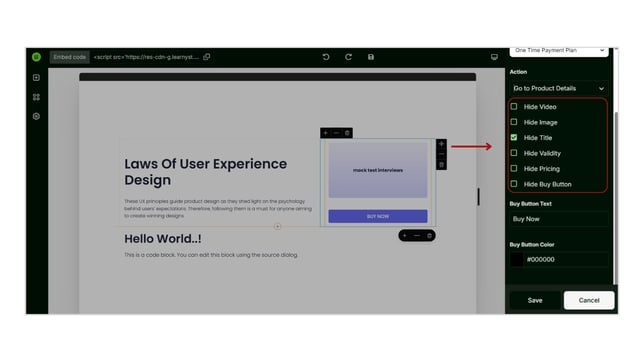Click the UX principles description paragraph
Image resolution: width=644 pixels, height=362 pixels.
(x=218, y=208)
